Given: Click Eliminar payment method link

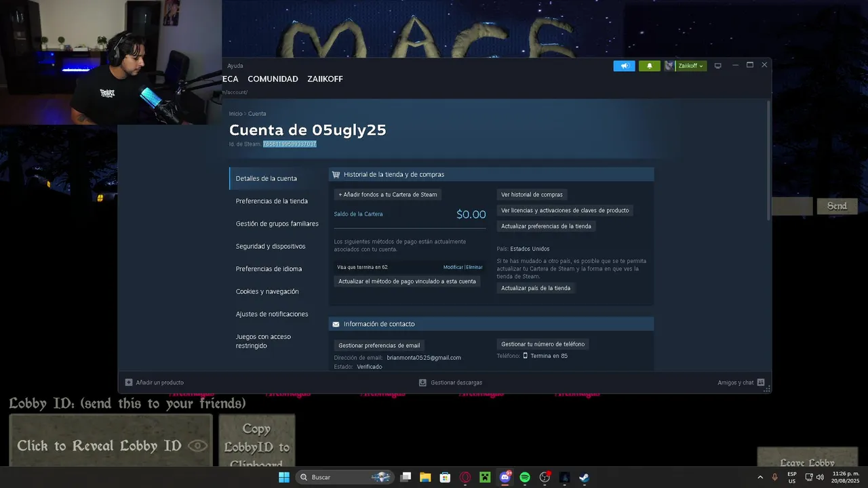Looking at the screenshot, I should click(x=475, y=267).
